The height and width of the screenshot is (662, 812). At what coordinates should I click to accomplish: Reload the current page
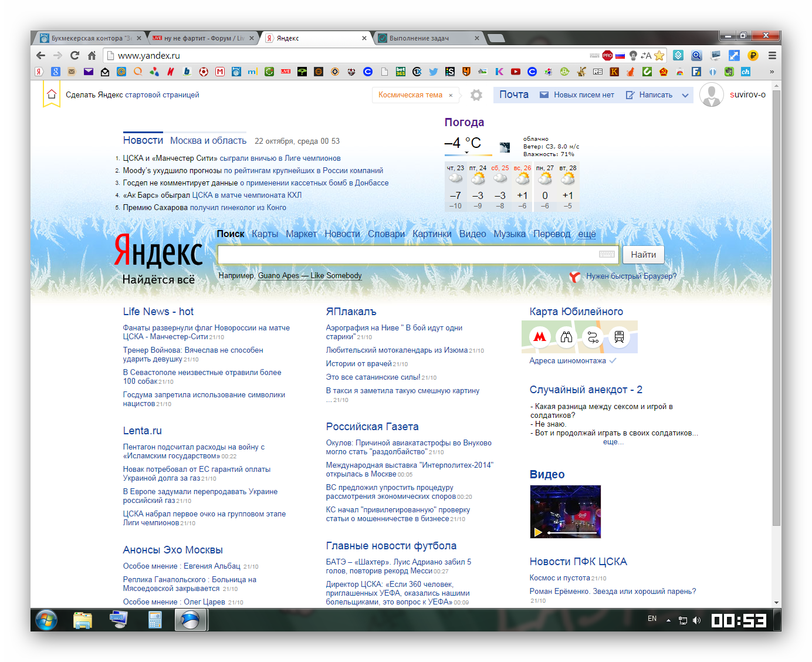click(75, 55)
